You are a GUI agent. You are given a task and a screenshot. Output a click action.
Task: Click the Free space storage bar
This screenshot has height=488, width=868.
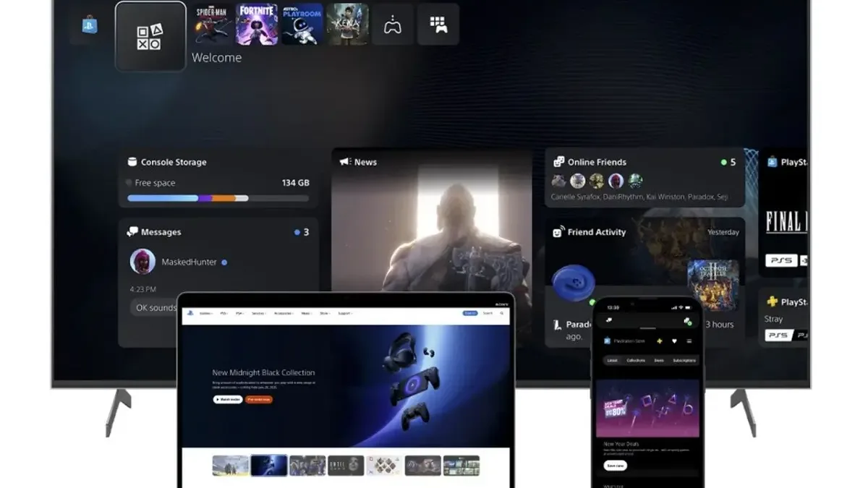point(218,198)
